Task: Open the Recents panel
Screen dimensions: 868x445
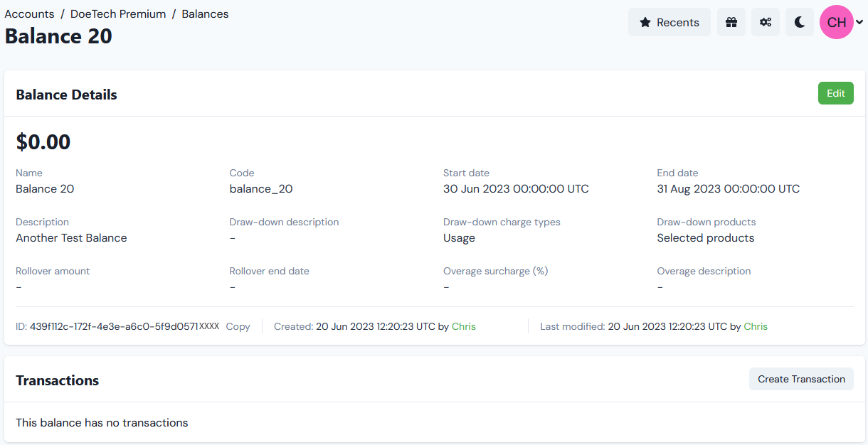Action: click(x=669, y=22)
